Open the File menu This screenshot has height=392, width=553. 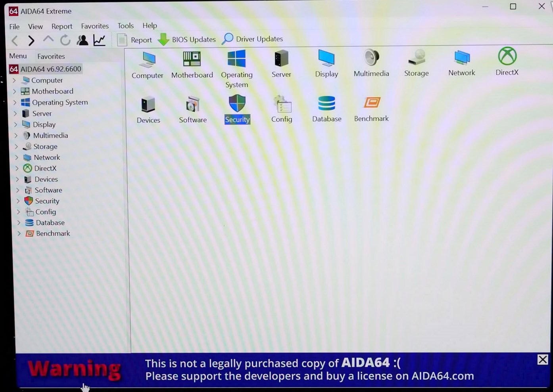(x=14, y=27)
